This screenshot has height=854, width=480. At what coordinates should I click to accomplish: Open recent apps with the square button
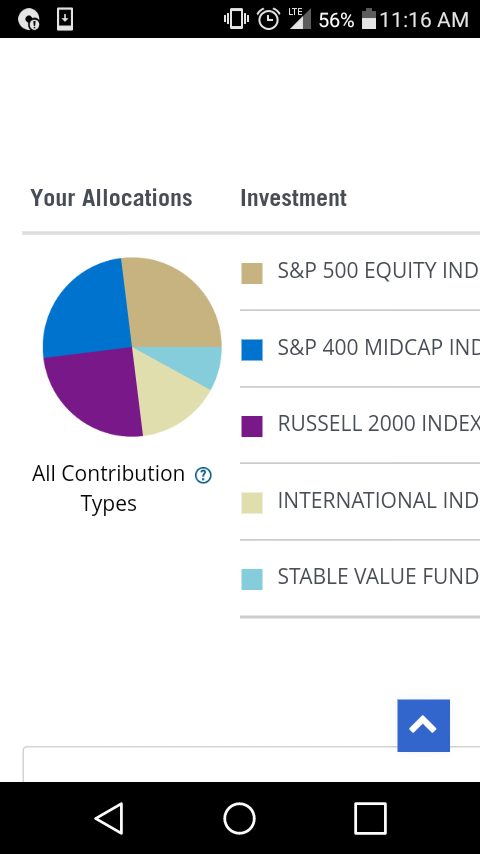click(370, 818)
